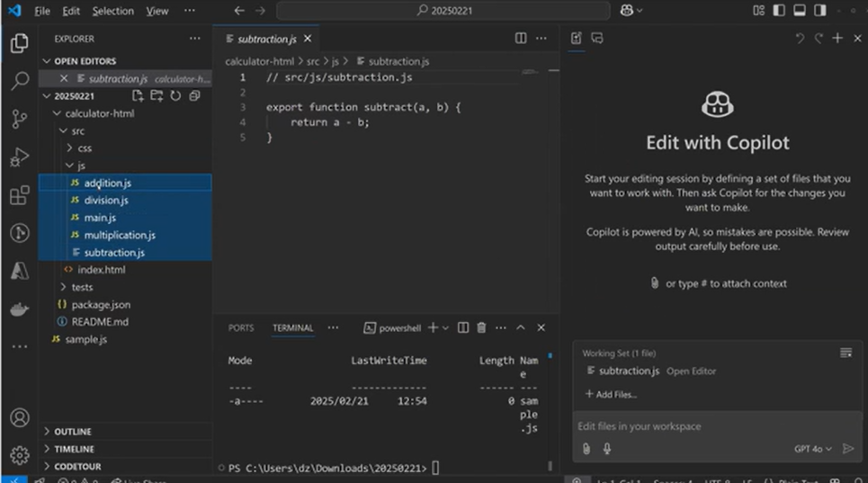Maximize the terminal panel with chevron
The width and height of the screenshot is (868, 483).
[x=521, y=327]
